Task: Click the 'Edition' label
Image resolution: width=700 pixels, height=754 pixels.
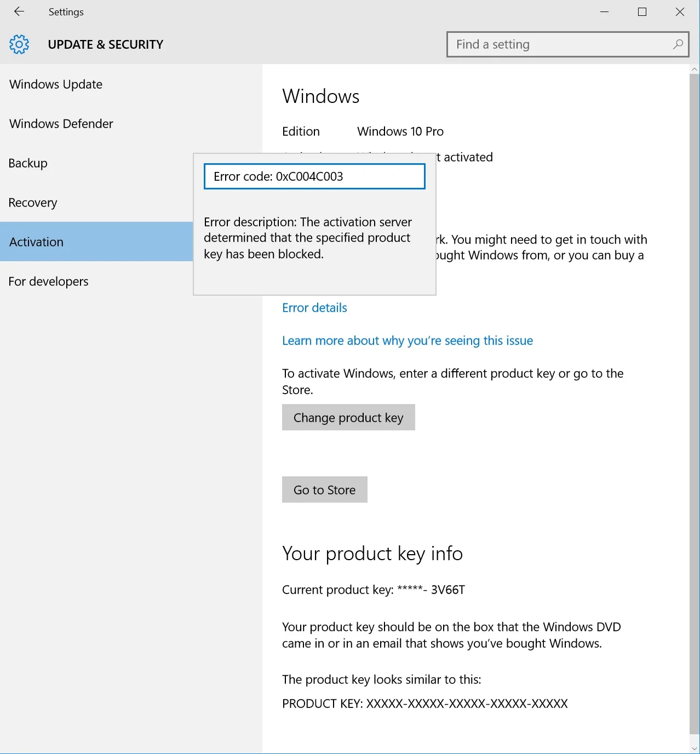Action: (x=301, y=131)
